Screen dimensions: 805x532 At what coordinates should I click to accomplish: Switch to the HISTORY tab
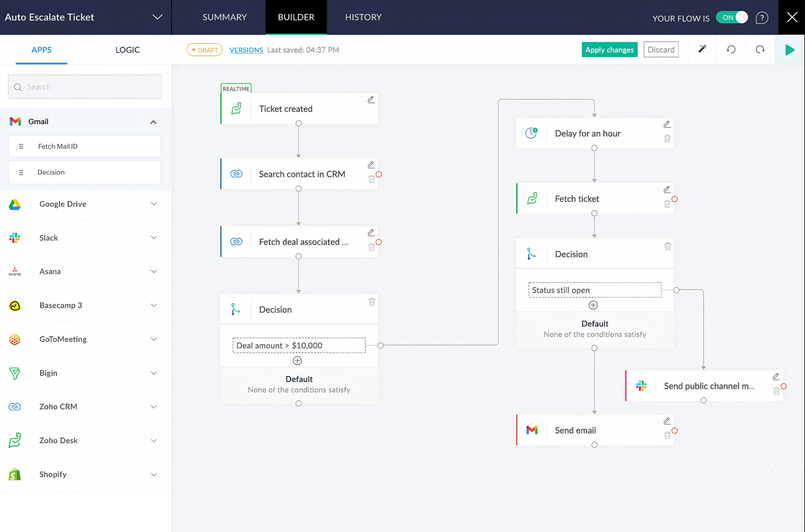coord(363,17)
